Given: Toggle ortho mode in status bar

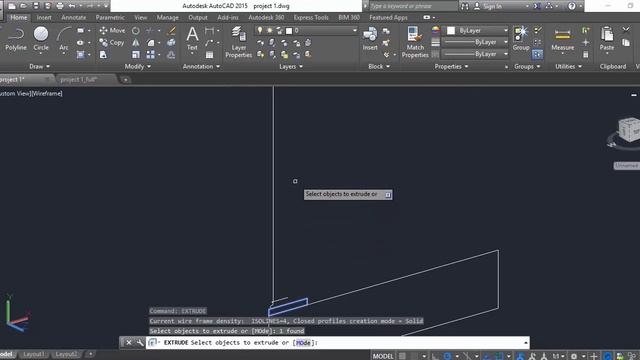Looking at the screenshot, I should click(x=436, y=356).
